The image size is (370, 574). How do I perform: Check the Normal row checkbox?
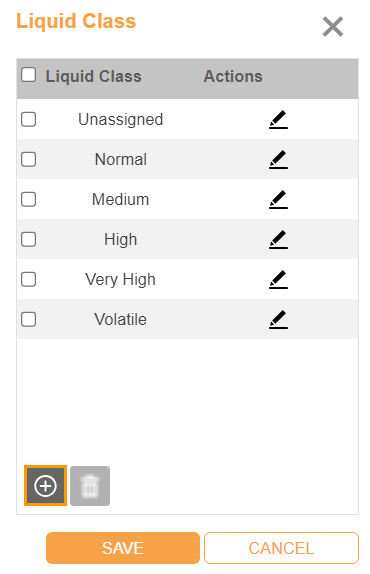click(29, 159)
